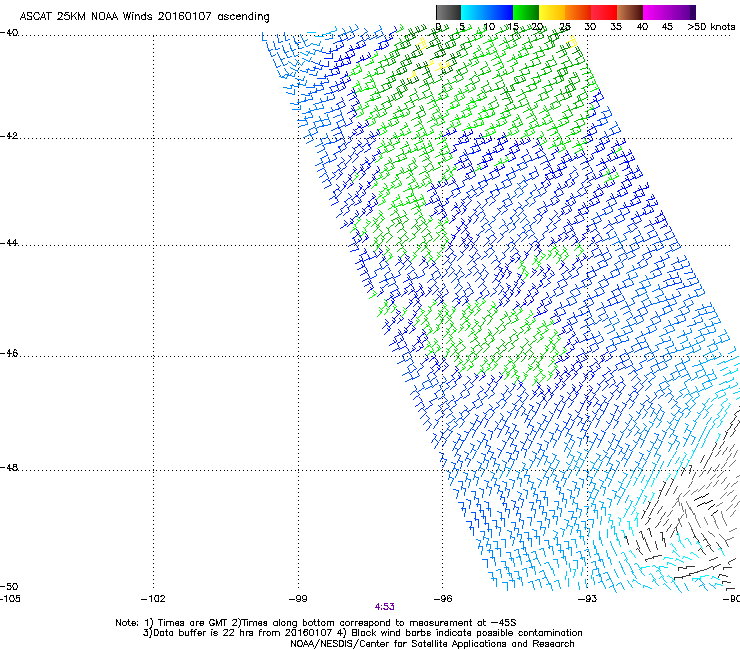The width and height of the screenshot is (740, 650).
Task: Click the note line '3)Data buffer is 22 hrs'
Action: 362,633
